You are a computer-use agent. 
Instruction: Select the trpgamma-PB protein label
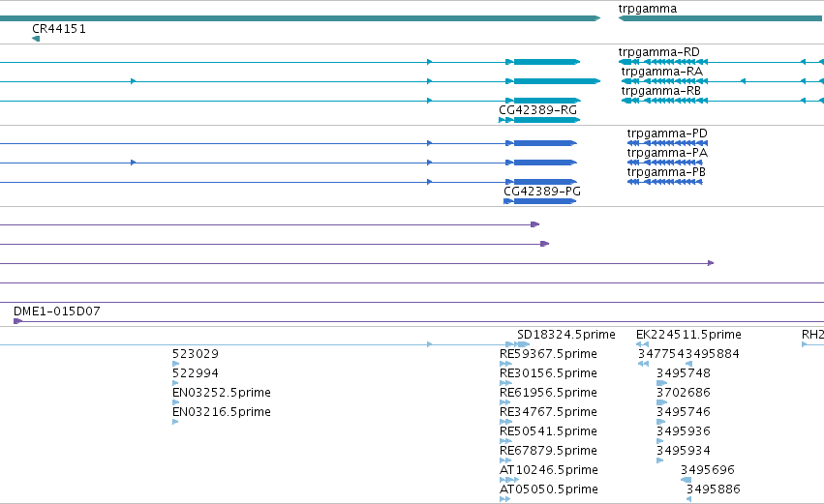pyautogui.click(x=666, y=172)
